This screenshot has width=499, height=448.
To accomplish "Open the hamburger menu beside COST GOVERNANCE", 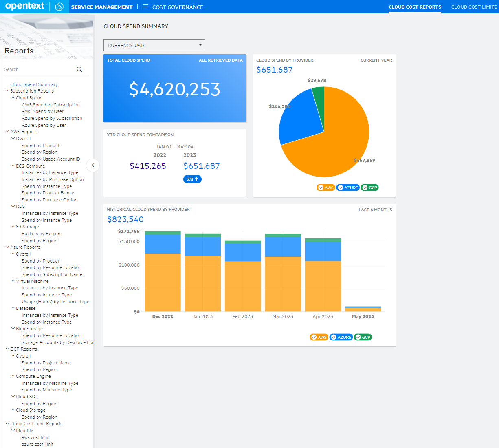I will click(145, 7).
